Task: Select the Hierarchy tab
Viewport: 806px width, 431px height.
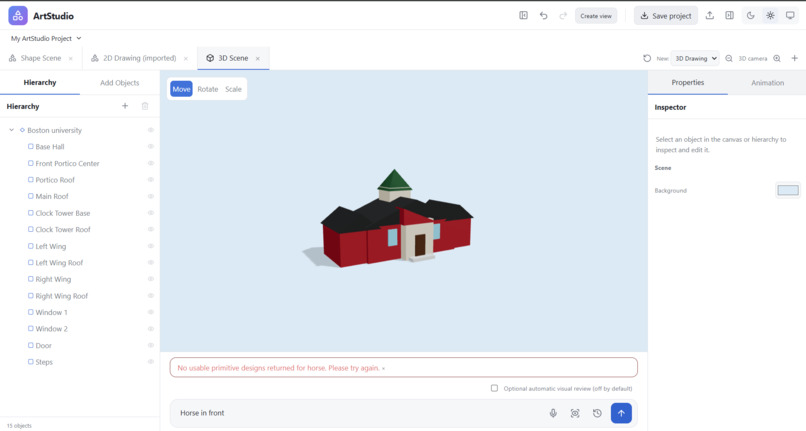Action: coord(40,83)
